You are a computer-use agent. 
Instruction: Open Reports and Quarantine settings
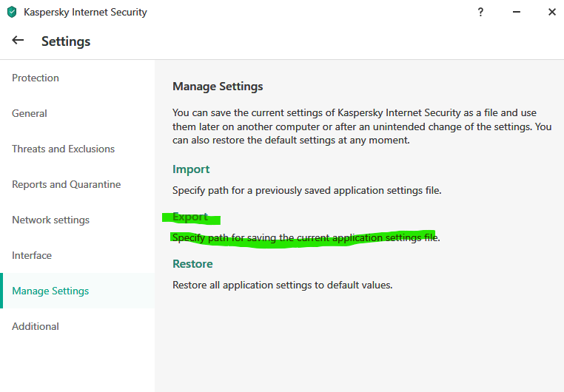(x=66, y=184)
